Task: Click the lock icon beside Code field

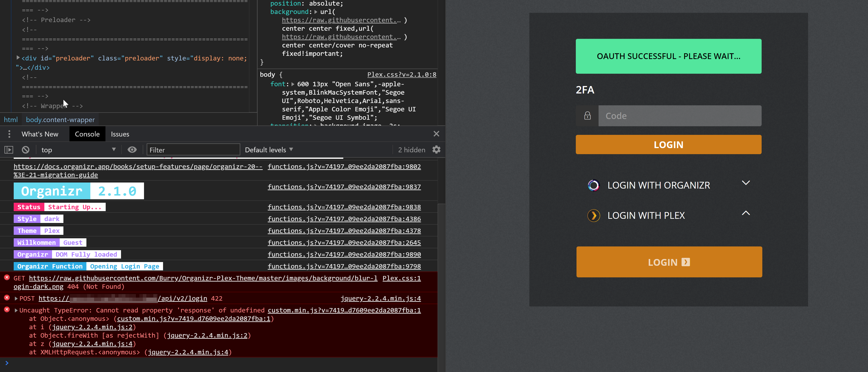Action: (587, 116)
